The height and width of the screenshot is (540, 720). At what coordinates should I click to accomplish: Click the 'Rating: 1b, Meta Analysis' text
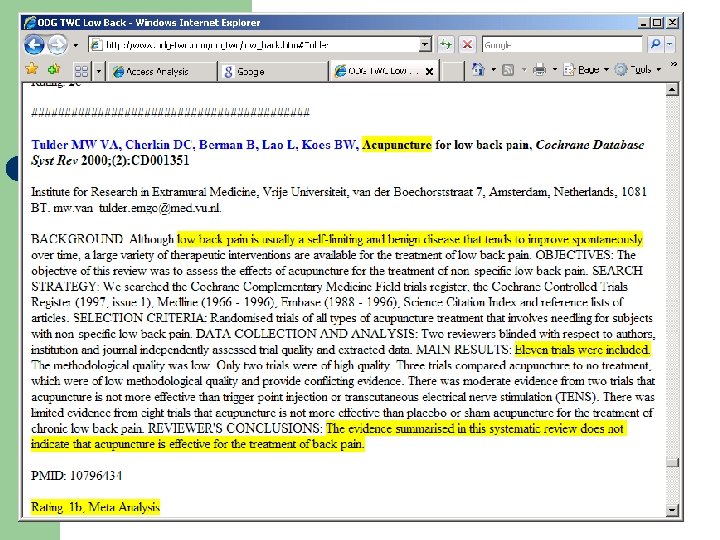pyautogui.click(x=96, y=507)
